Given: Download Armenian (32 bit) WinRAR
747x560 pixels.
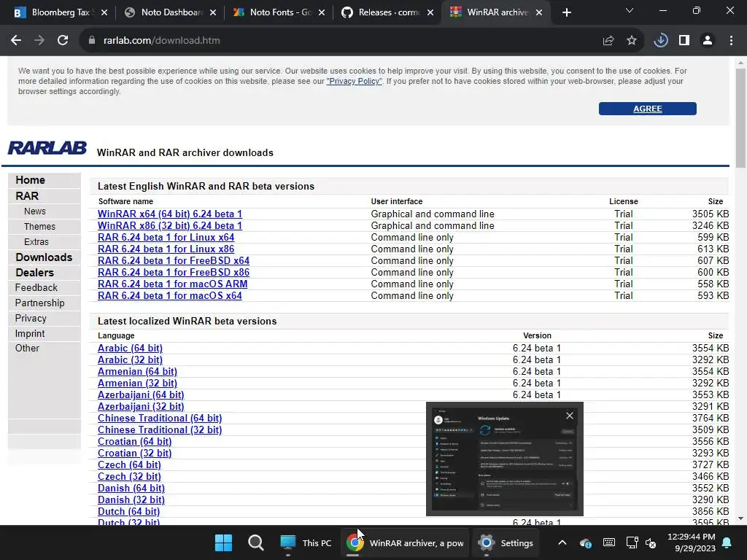Looking at the screenshot, I should click(137, 383).
